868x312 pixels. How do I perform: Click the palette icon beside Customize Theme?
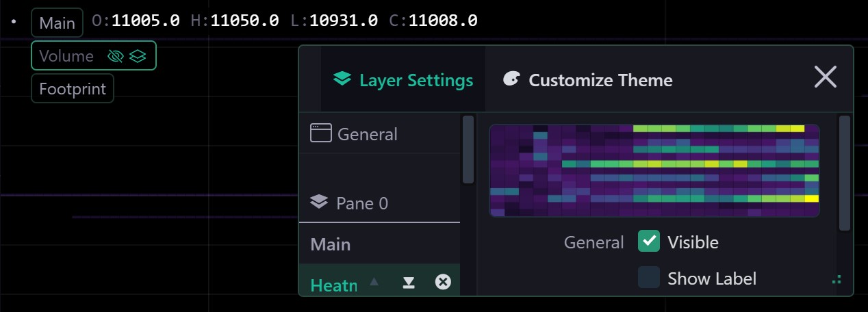click(x=511, y=79)
